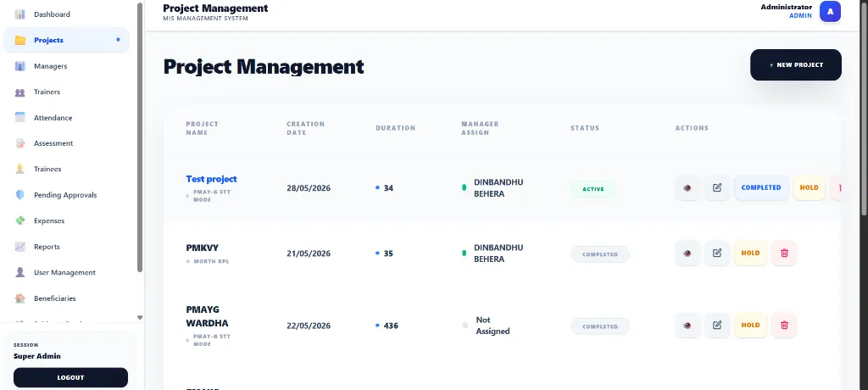Click the Trainers people icon
Screen dimensions: 868x390
(20, 92)
